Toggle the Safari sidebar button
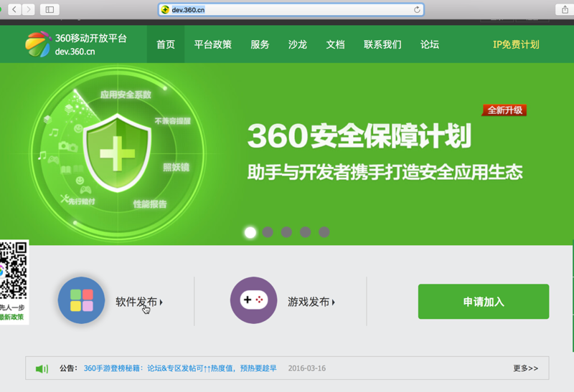Image resolution: width=574 pixels, height=392 pixels. (x=50, y=9)
